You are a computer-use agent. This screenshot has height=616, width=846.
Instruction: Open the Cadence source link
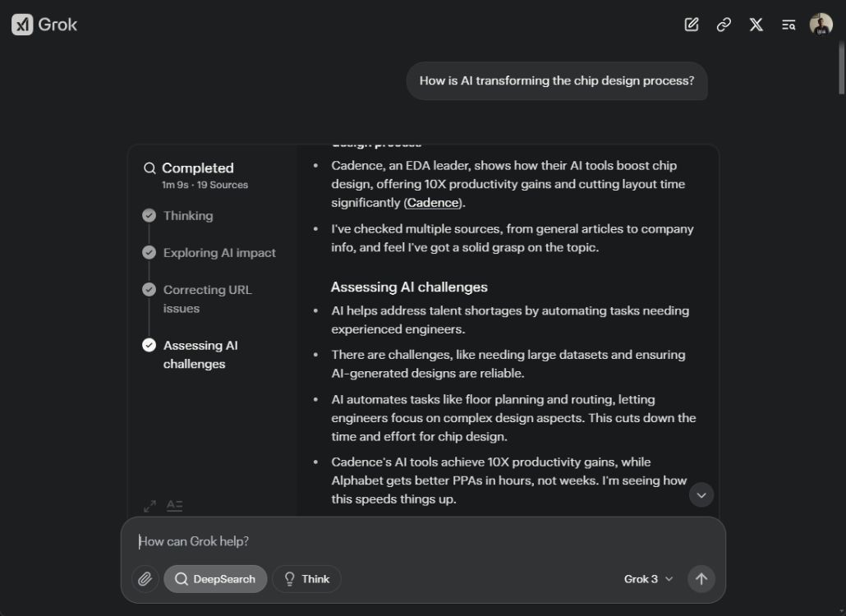(432, 202)
